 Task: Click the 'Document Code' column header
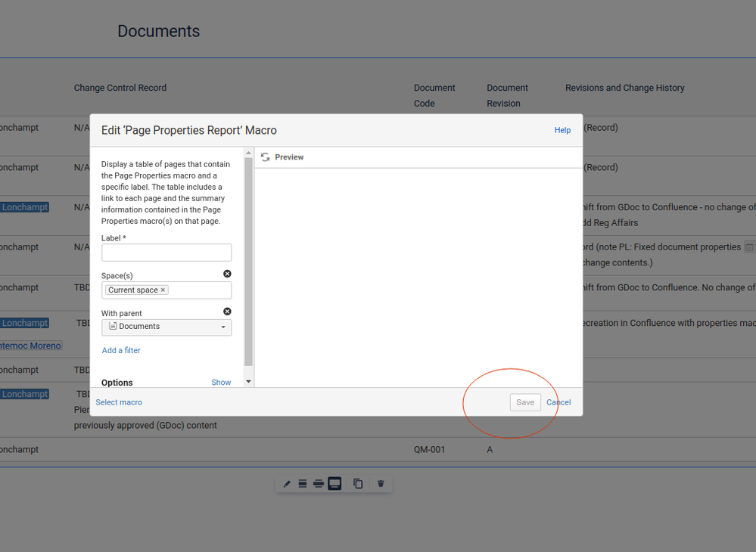click(x=434, y=95)
